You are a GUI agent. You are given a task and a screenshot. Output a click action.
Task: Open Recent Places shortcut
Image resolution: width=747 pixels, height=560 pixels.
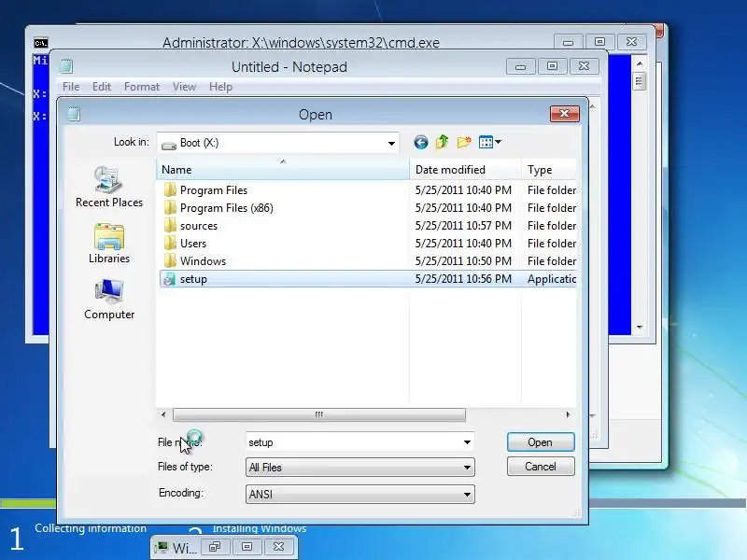pyautogui.click(x=109, y=188)
